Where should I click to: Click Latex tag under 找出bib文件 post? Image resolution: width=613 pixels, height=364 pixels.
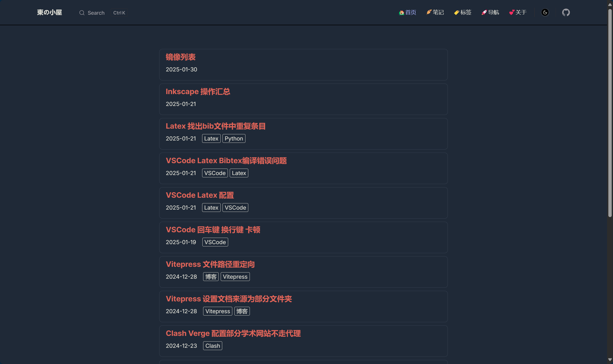[x=211, y=138]
